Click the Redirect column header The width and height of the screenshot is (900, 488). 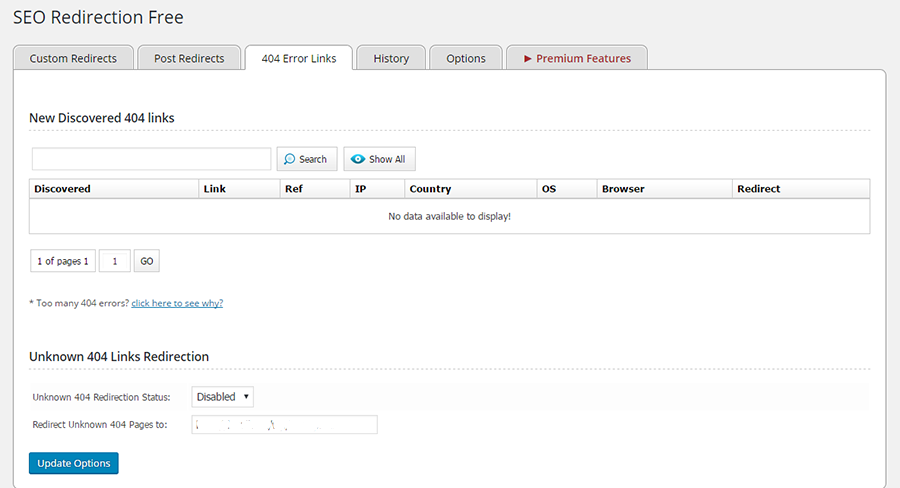point(801,189)
